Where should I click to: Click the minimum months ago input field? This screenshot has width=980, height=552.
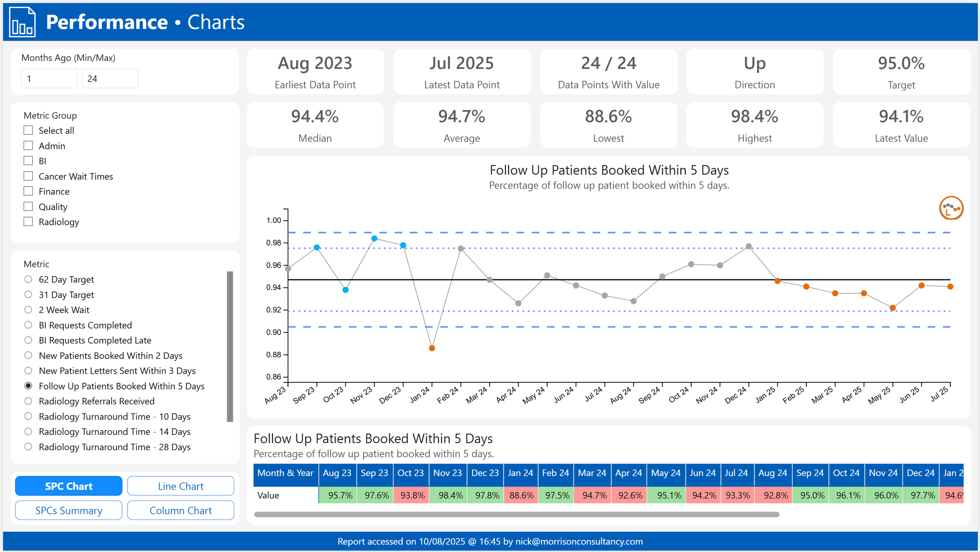click(x=49, y=78)
